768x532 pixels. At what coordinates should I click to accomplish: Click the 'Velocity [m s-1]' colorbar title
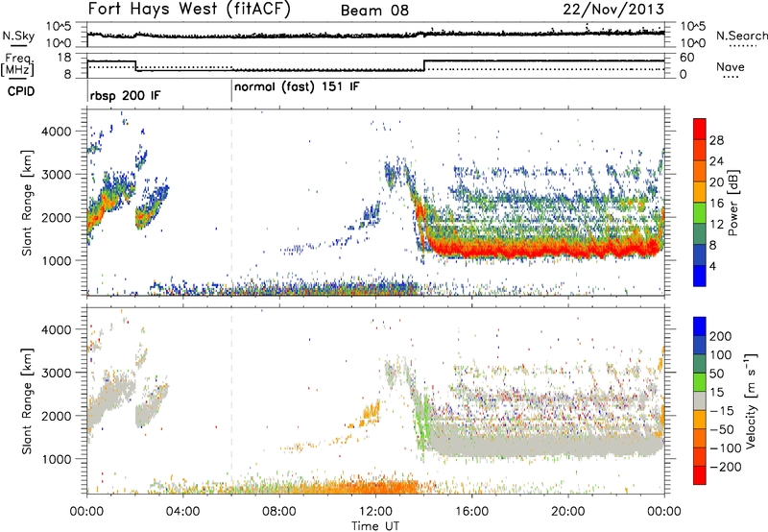(x=751, y=400)
